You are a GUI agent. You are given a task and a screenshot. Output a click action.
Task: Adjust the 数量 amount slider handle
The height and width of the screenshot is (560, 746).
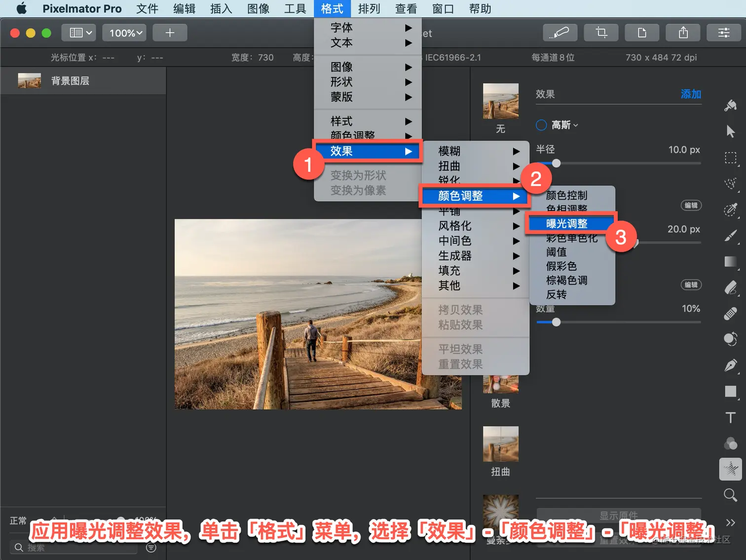(x=557, y=322)
